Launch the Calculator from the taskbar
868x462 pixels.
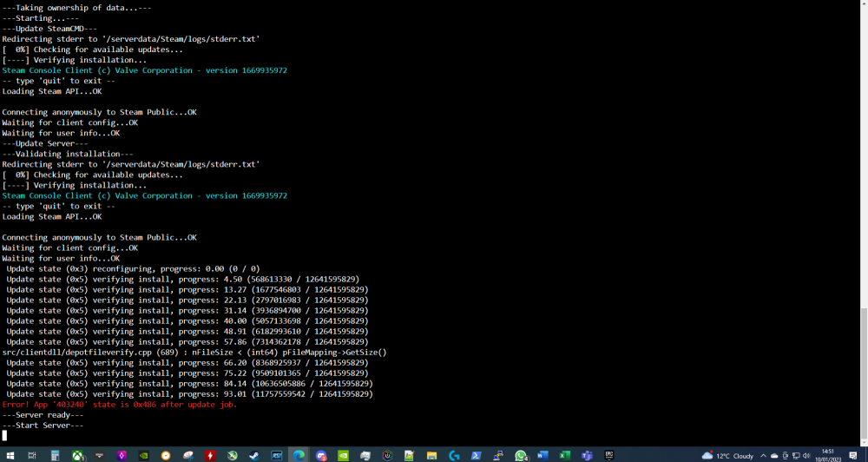pos(55,455)
